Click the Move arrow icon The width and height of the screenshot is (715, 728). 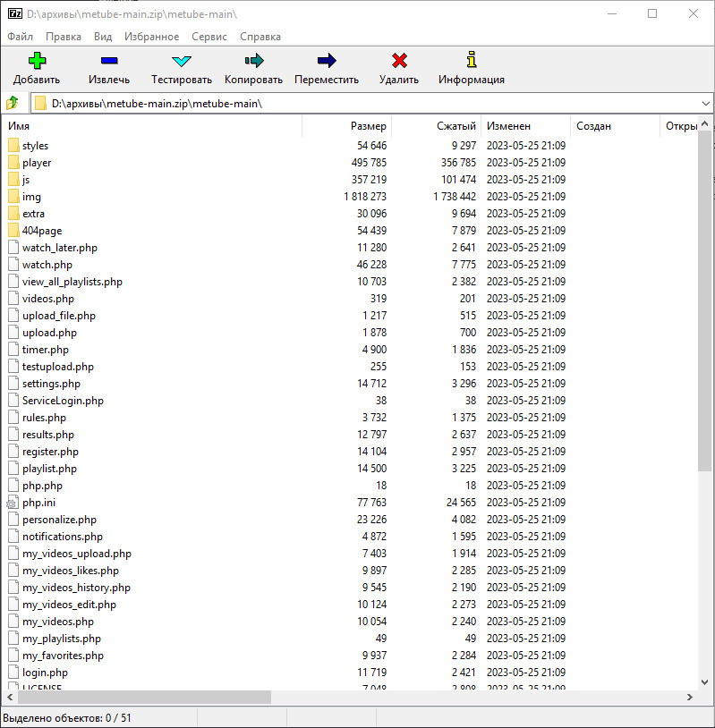[x=327, y=61]
